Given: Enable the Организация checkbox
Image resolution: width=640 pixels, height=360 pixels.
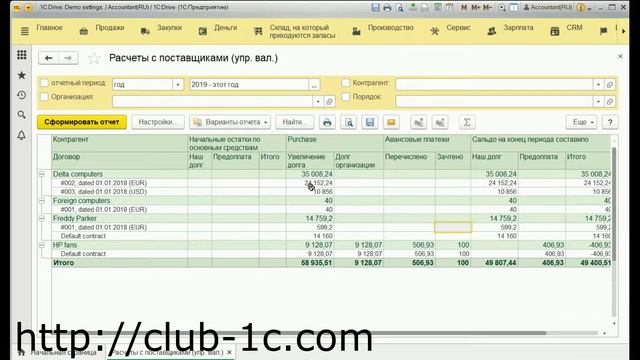Looking at the screenshot, I should coord(44,97).
